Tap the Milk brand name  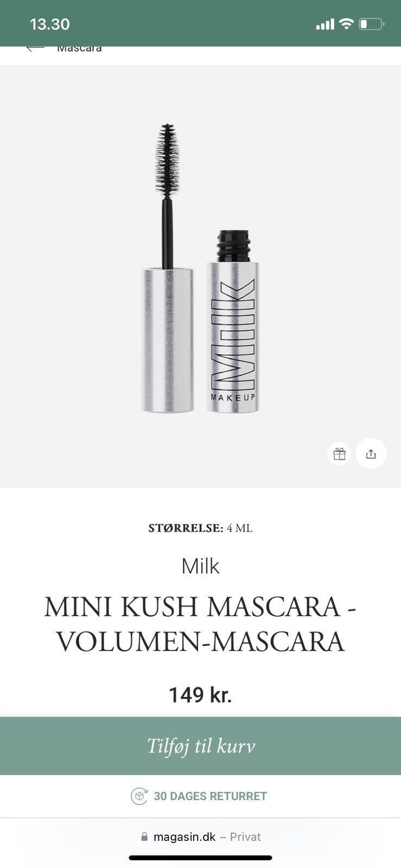(200, 566)
